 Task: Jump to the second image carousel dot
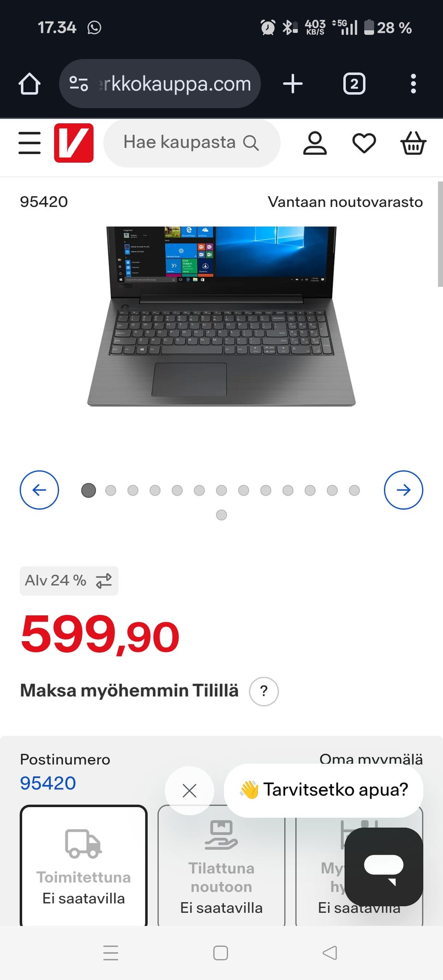click(111, 490)
